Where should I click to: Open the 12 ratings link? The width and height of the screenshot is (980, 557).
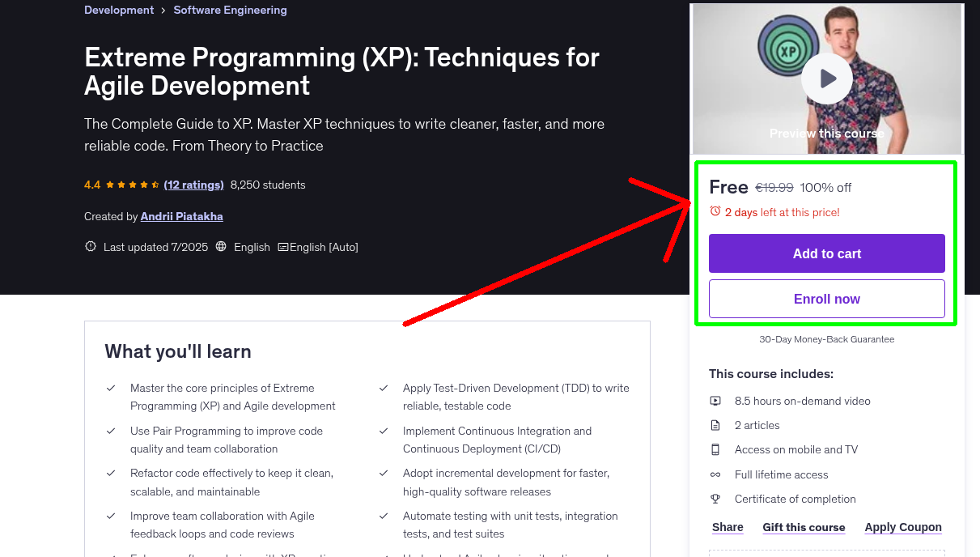point(193,185)
